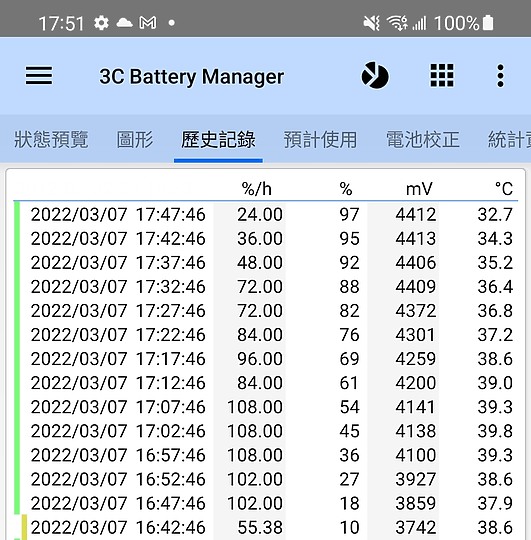Tap the Wi-Fi status icon

(397, 23)
